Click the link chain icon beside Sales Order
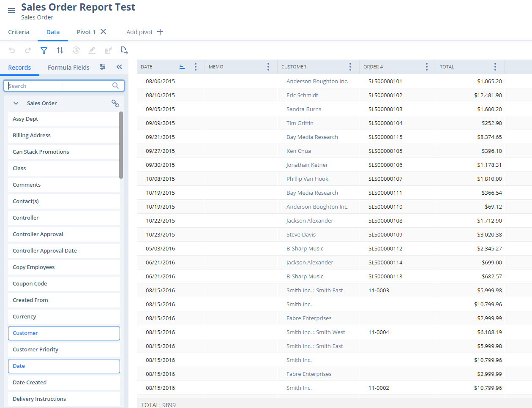 (x=115, y=103)
